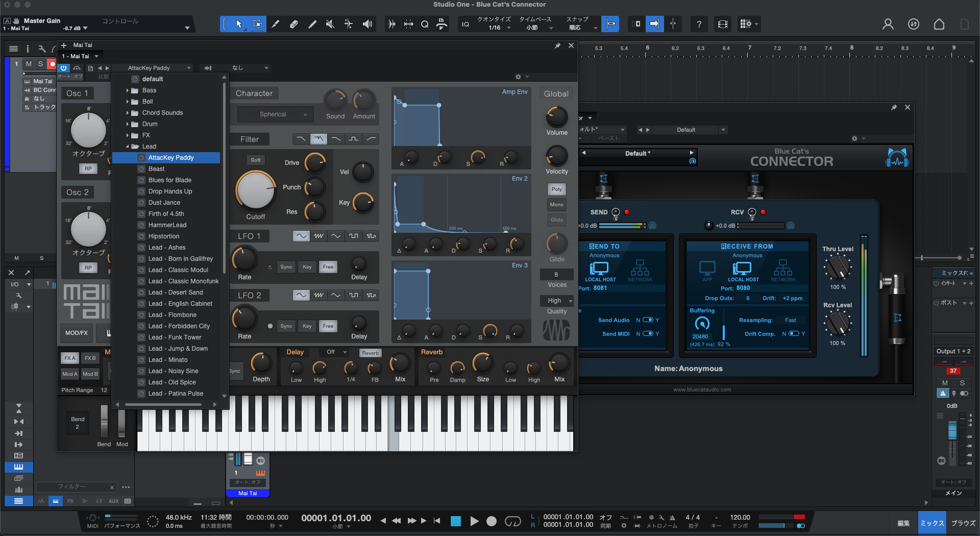Open the MOD/FX panel button
The width and height of the screenshot is (980, 536).
click(x=77, y=333)
